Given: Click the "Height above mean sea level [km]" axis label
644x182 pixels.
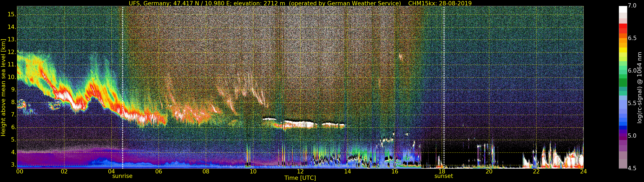Looking at the screenshot, I should [x=3, y=88].
